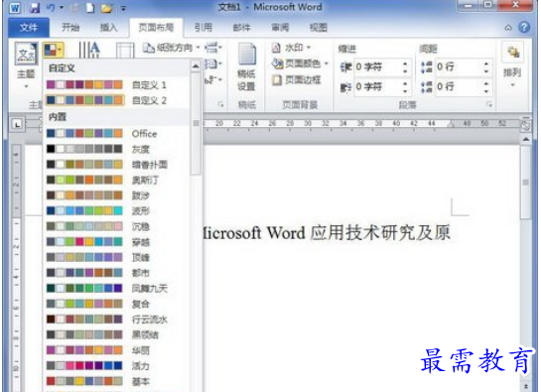Open the Themes (主题) gallery button

pos(26,65)
